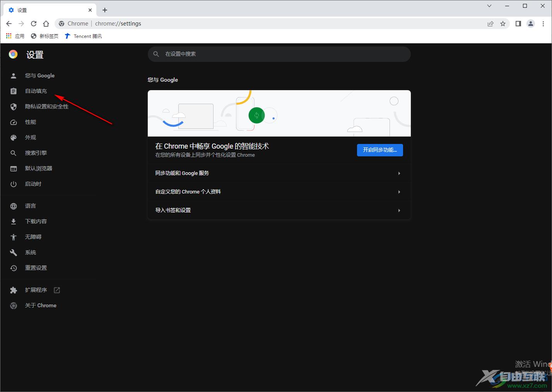Click the palette icon for 外观
Viewport: 552px width, 392px height.
pos(14,137)
